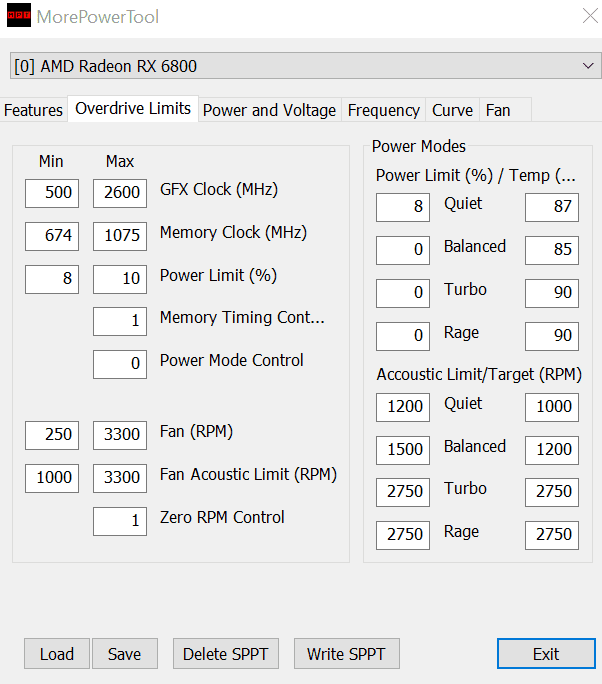
Task: Switch to the Curve tab
Action: tap(452, 110)
